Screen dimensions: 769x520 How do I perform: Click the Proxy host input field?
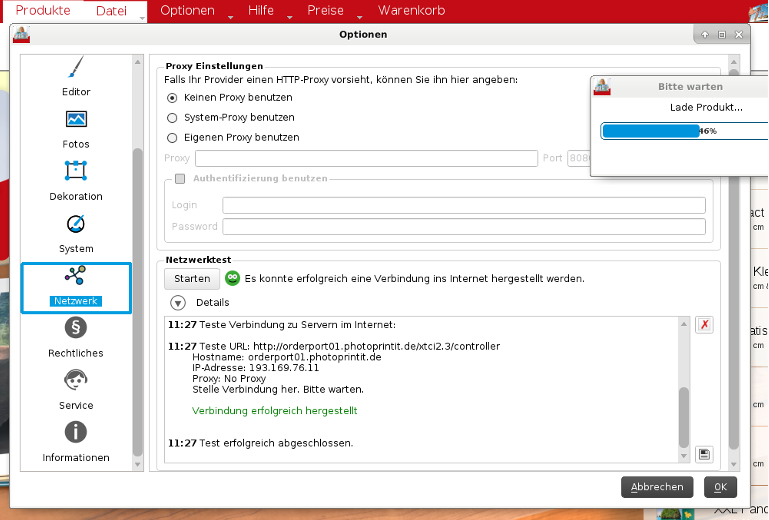tap(366, 158)
